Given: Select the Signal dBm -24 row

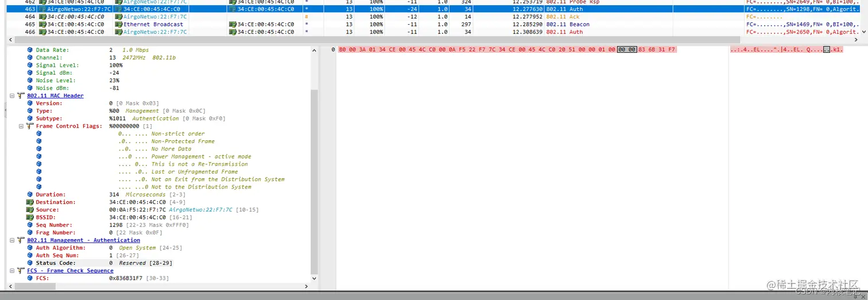Looking at the screenshot, I should [73, 73].
